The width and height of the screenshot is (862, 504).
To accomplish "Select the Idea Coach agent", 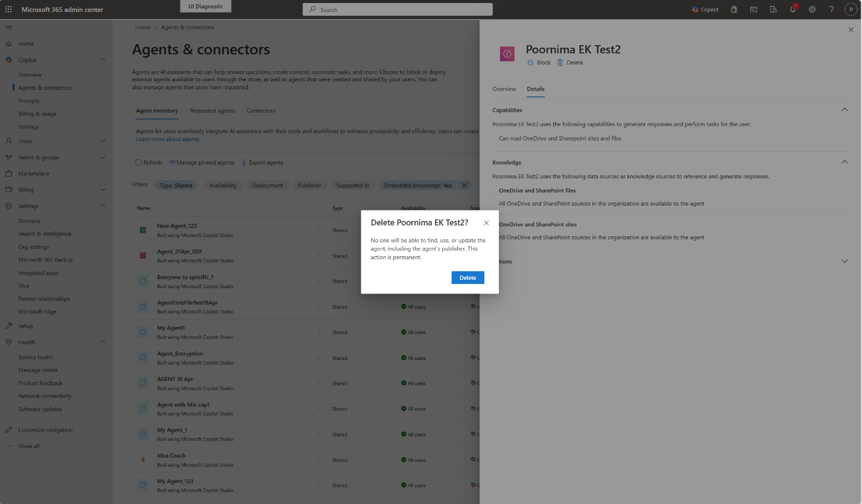I will 171,455.
